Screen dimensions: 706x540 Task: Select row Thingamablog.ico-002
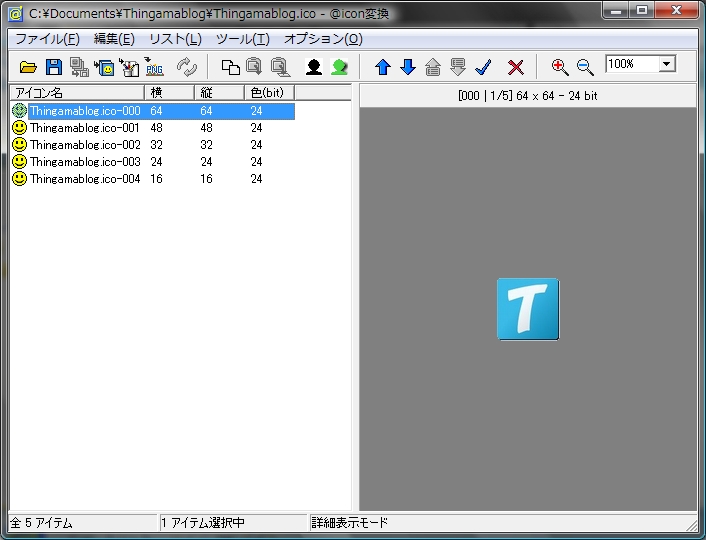(153, 145)
